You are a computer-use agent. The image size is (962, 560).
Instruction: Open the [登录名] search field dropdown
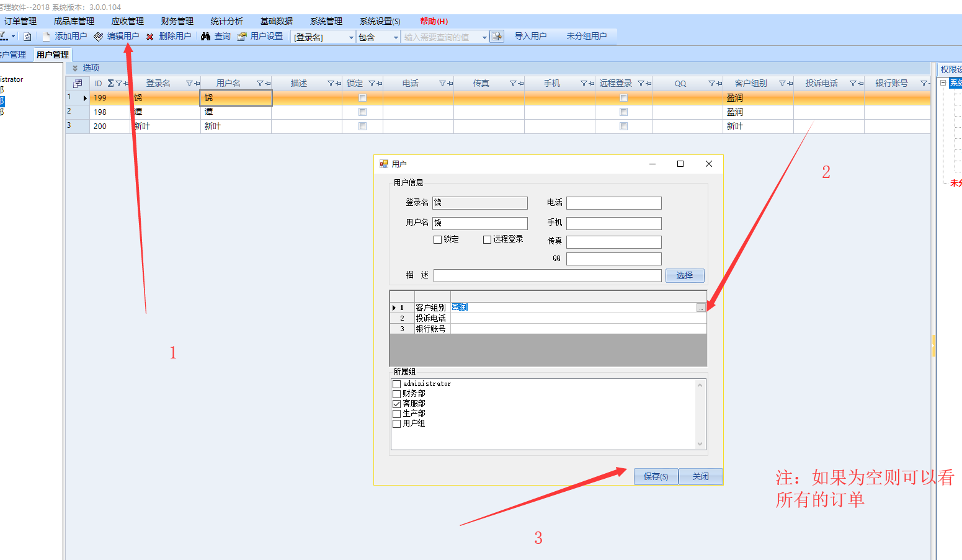(351, 37)
